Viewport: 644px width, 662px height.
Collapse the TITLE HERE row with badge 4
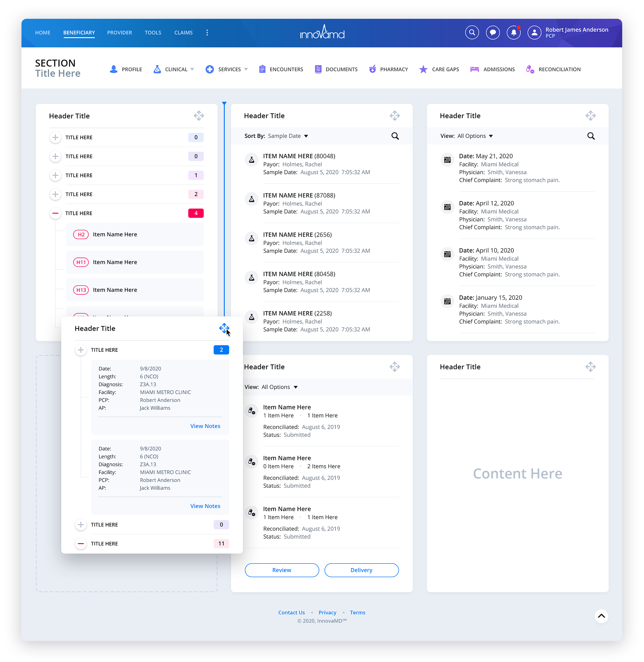click(x=55, y=213)
